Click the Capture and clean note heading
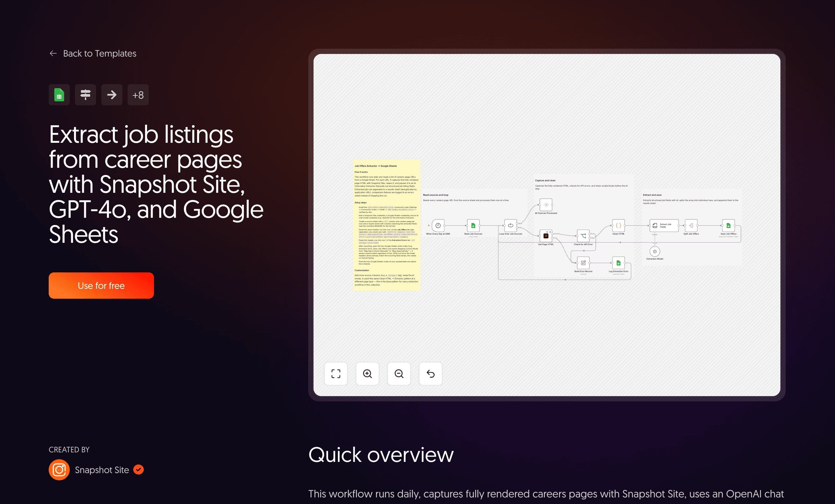835x504 pixels. [x=545, y=180]
